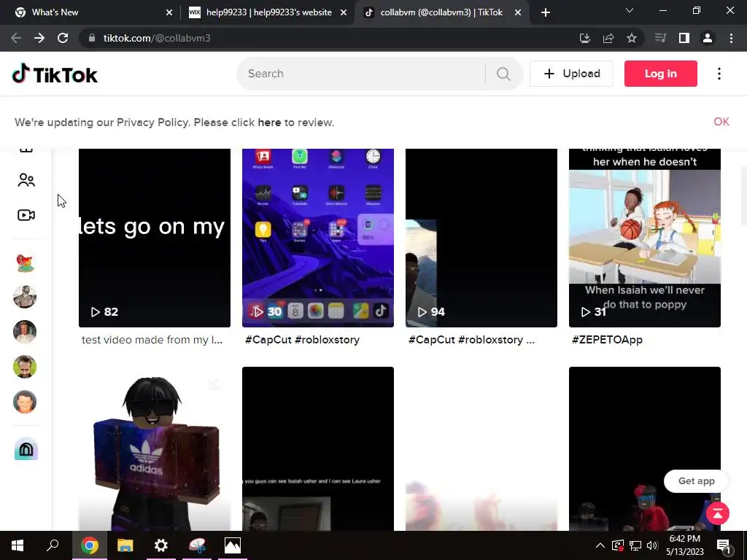The width and height of the screenshot is (747, 560).
Task: Open the LIVE camera sidebar icon
Action: pyautogui.click(x=26, y=215)
